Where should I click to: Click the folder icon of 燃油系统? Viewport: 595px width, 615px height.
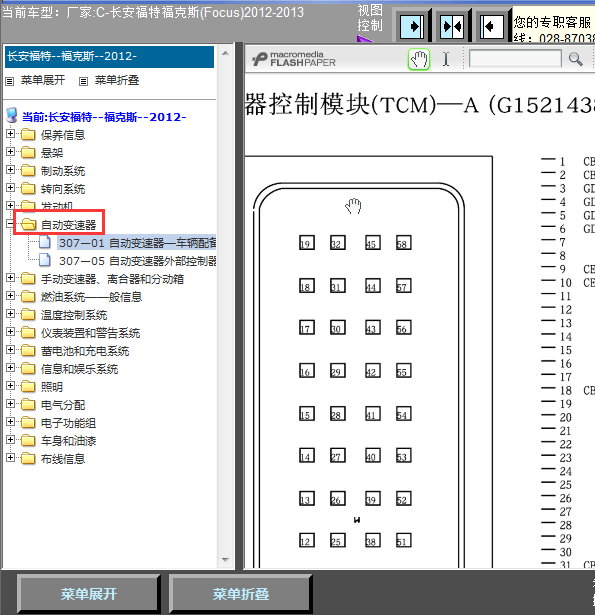pyautogui.click(x=28, y=297)
